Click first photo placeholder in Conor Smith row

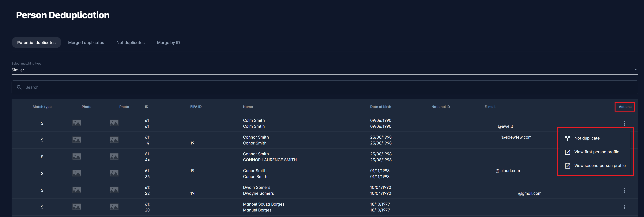click(x=77, y=173)
